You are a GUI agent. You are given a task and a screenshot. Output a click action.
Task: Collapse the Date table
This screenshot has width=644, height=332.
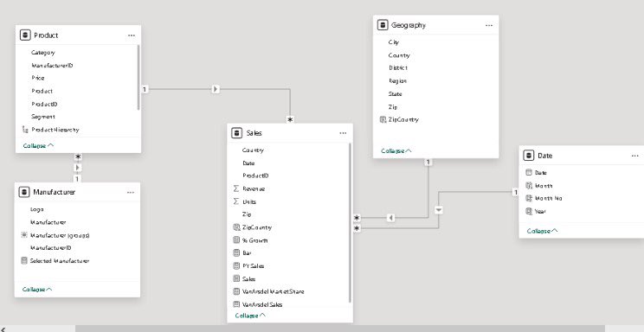pyautogui.click(x=542, y=231)
